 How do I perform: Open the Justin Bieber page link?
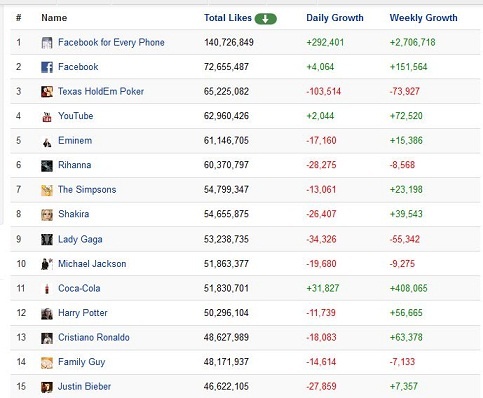point(84,387)
